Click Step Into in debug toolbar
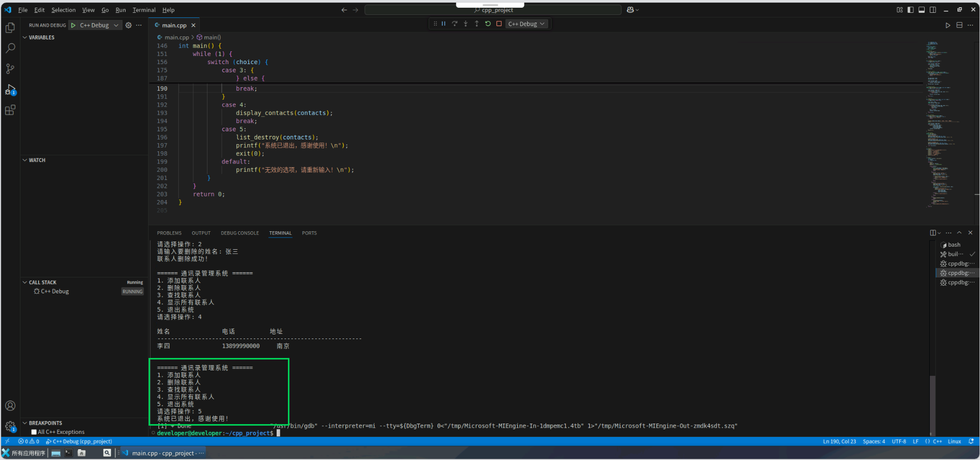This screenshot has height=460, width=980. (466, 24)
